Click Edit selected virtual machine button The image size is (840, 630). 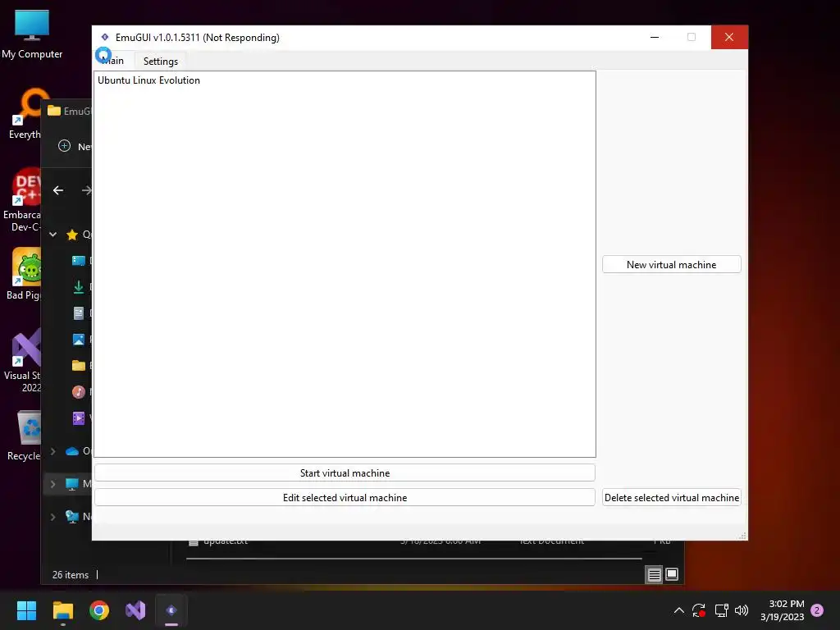pyautogui.click(x=345, y=498)
